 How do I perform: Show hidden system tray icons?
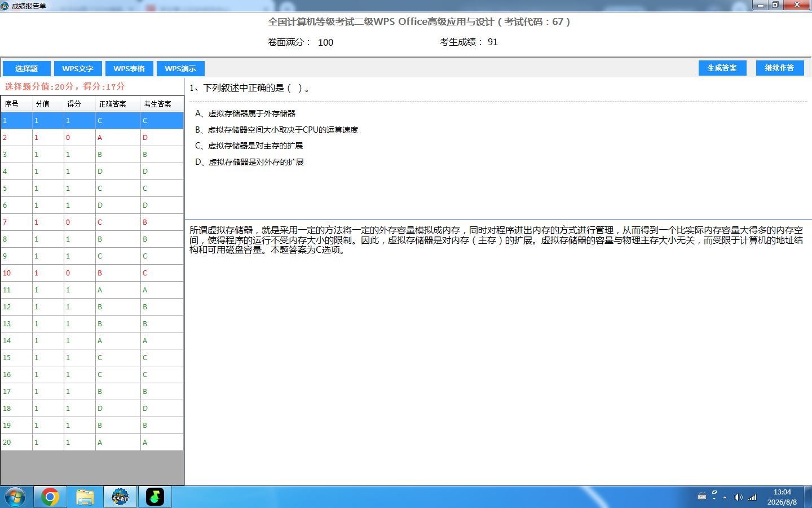click(x=725, y=497)
